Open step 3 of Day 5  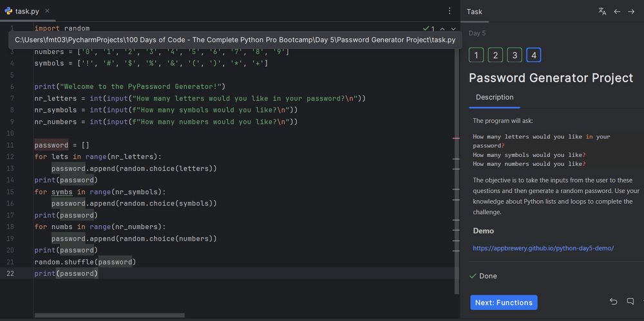click(x=514, y=55)
